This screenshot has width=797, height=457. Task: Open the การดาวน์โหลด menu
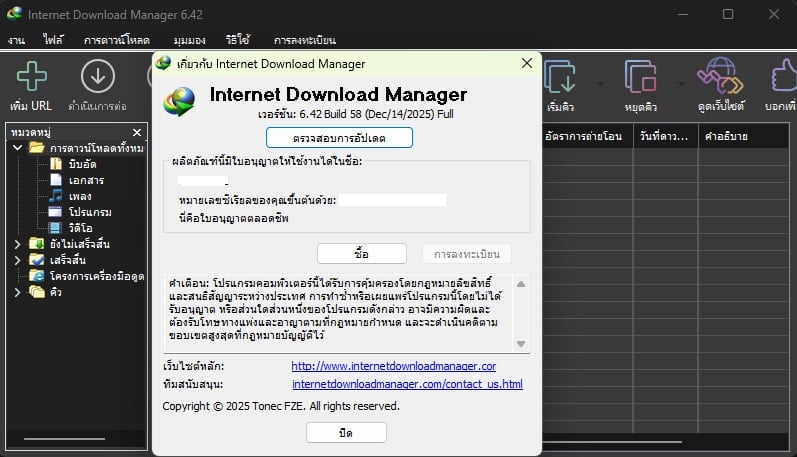pos(117,40)
